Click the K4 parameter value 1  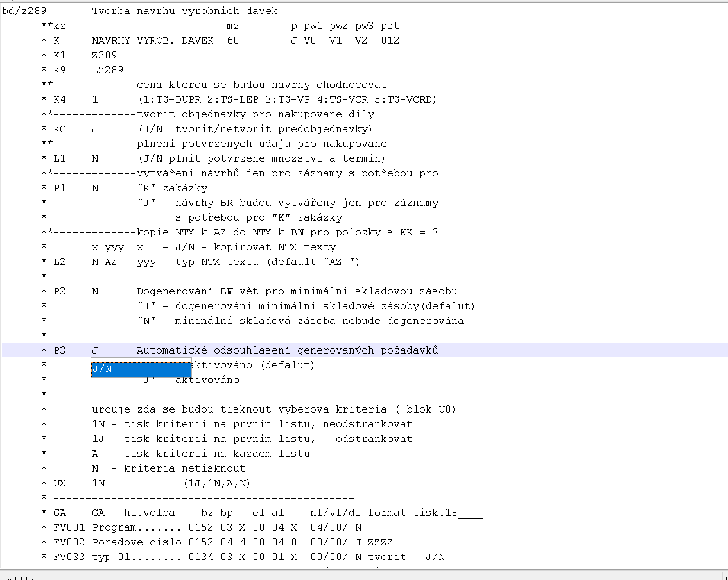pyautogui.click(x=95, y=99)
